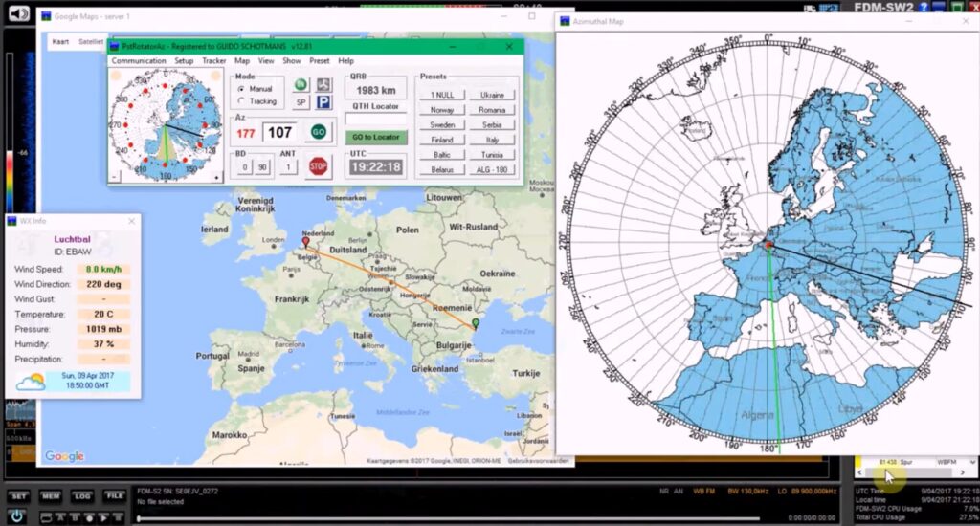Click the LOG button in FDM-SW2
Viewport: 980px width, 526px height.
(82, 496)
